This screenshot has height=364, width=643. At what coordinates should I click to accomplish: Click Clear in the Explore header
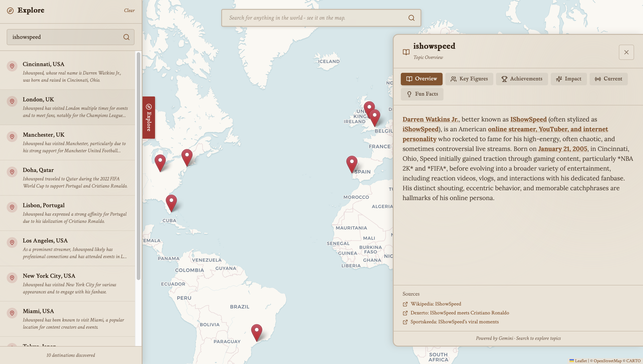[x=129, y=10]
